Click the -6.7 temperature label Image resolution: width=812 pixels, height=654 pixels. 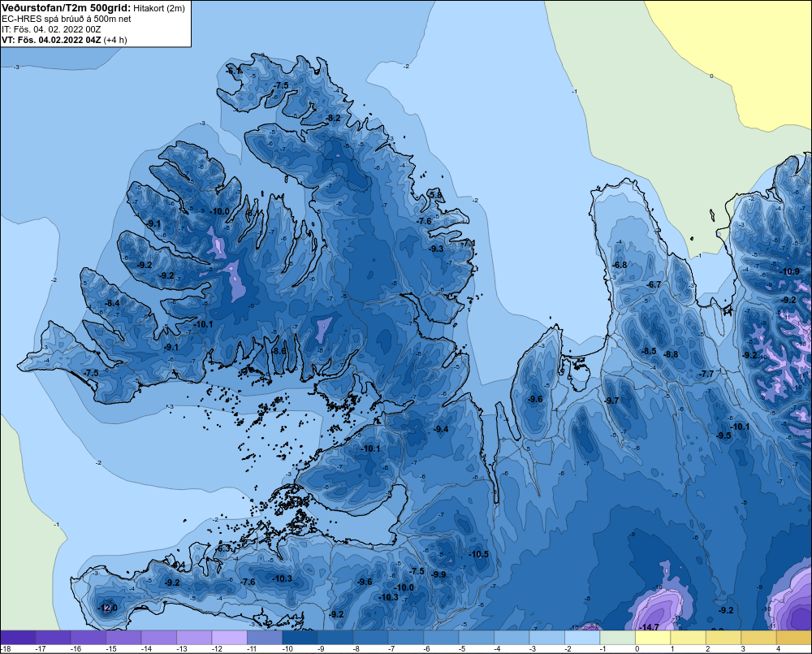pos(654,284)
